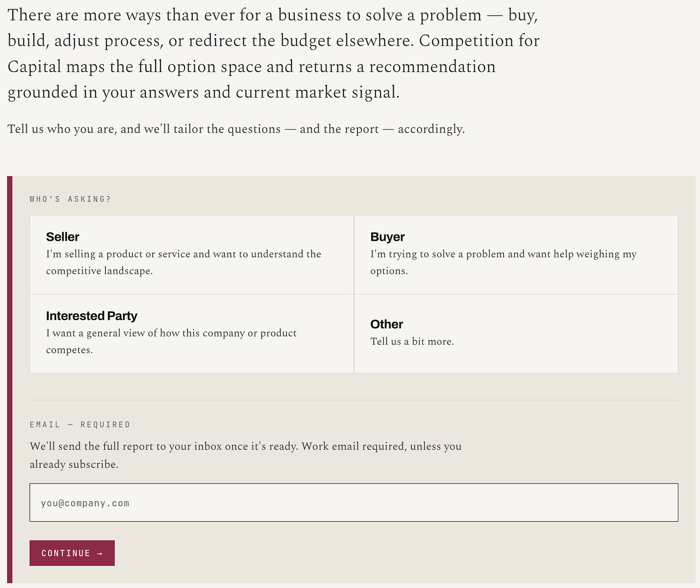The image size is (700, 588).
Task: Select the Other option card
Action: coord(516,334)
